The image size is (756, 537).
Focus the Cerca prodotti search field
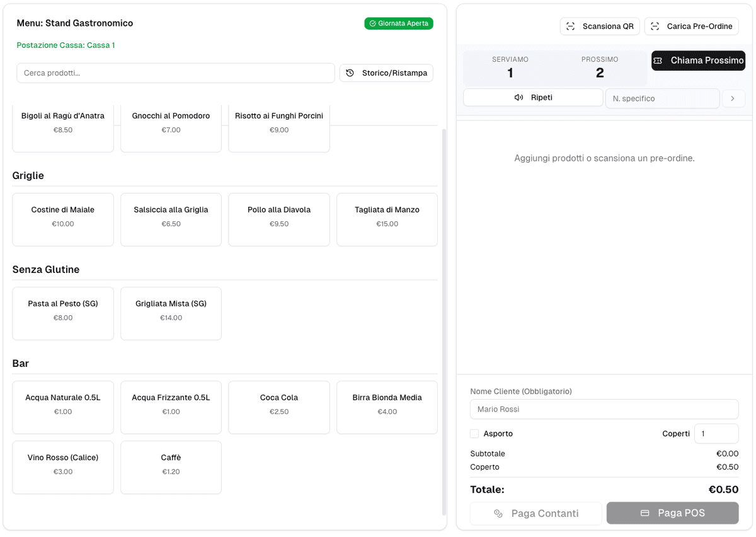click(175, 73)
